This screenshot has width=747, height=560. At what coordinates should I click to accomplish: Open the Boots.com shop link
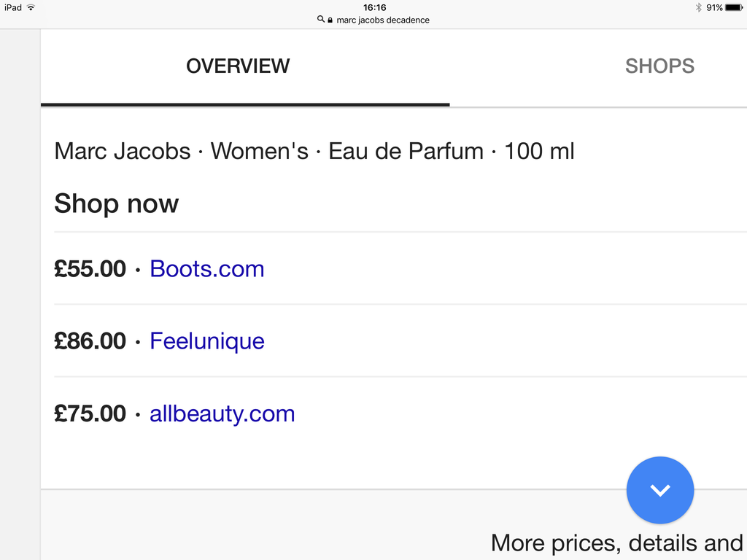coord(206,269)
